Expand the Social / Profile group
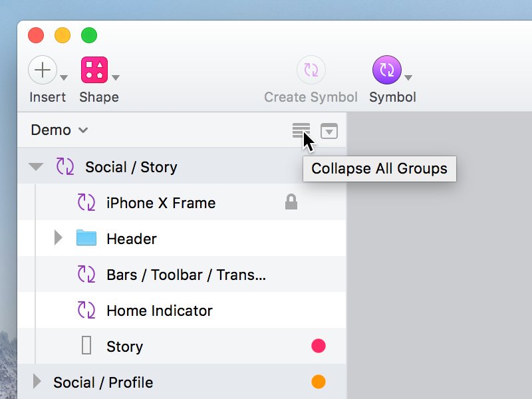The height and width of the screenshot is (399, 532). click(x=37, y=382)
